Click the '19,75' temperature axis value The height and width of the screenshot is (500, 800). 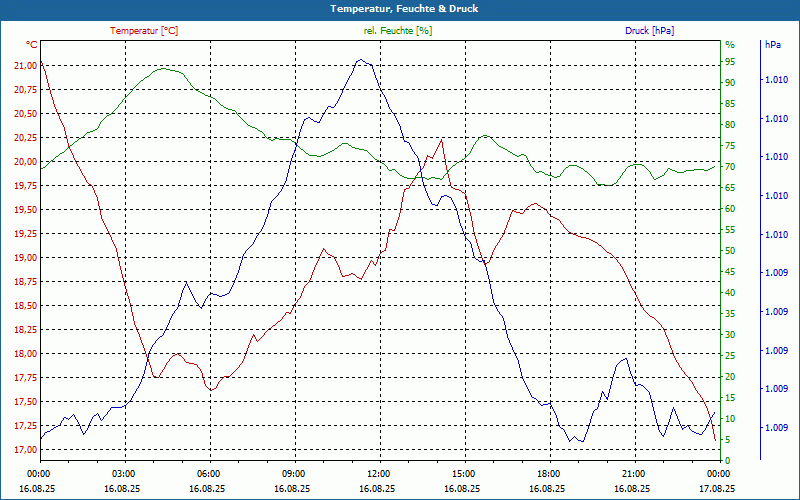tap(26, 186)
